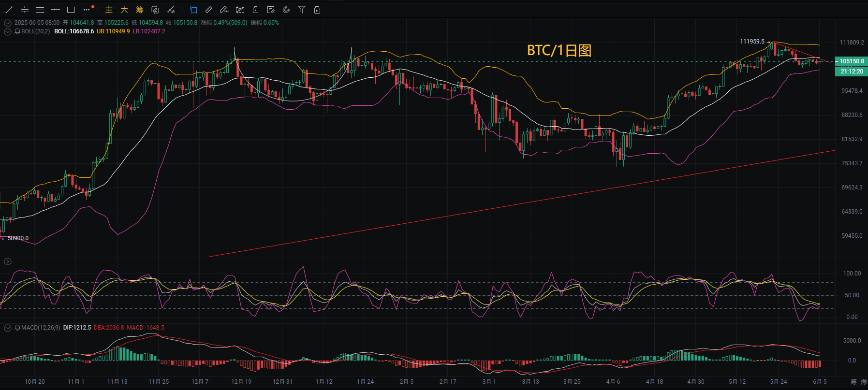Click the DIF:1212.5 value
The height and width of the screenshot is (390, 868).
pos(77,328)
